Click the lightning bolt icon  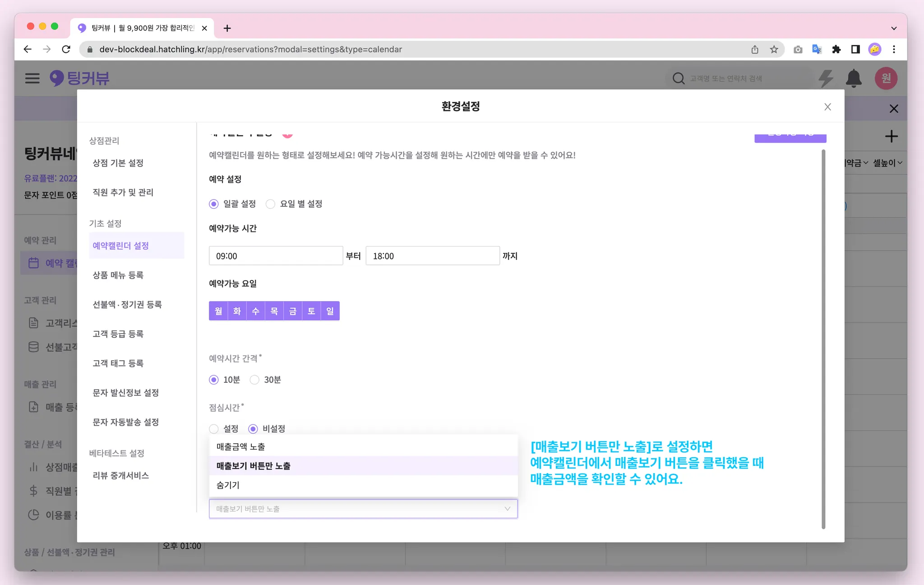tap(826, 79)
